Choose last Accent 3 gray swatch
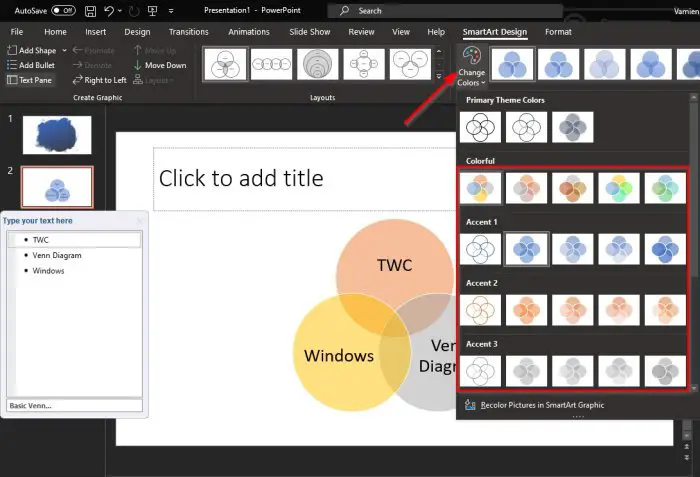 click(665, 371)
